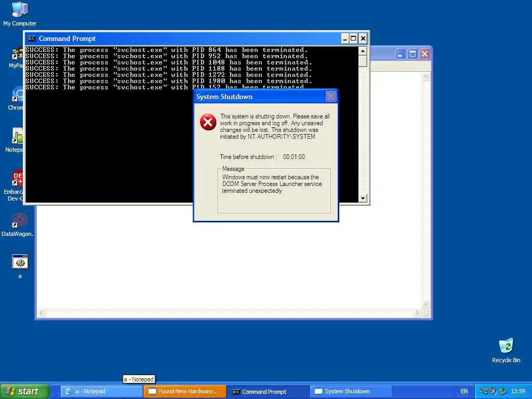
Task: Click the first system tray network icon
Action: tap(484, 391)
